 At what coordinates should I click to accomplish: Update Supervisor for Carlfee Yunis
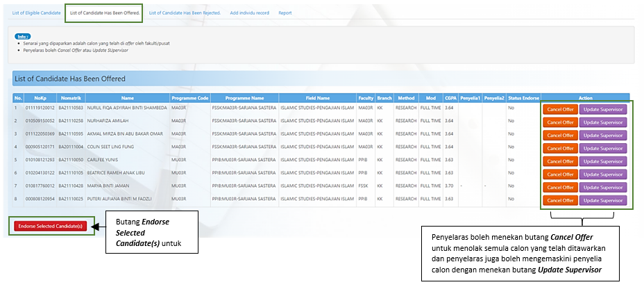point(602,161)
